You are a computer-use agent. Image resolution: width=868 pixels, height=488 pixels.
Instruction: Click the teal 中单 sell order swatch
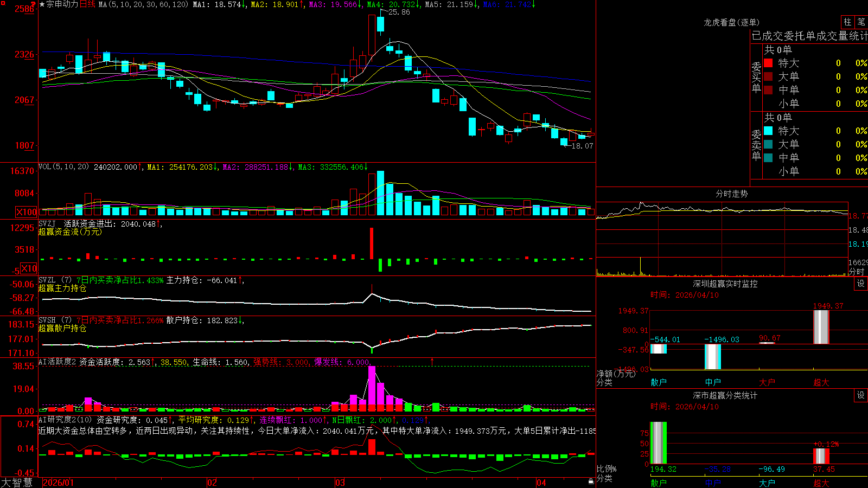[768, 158]
